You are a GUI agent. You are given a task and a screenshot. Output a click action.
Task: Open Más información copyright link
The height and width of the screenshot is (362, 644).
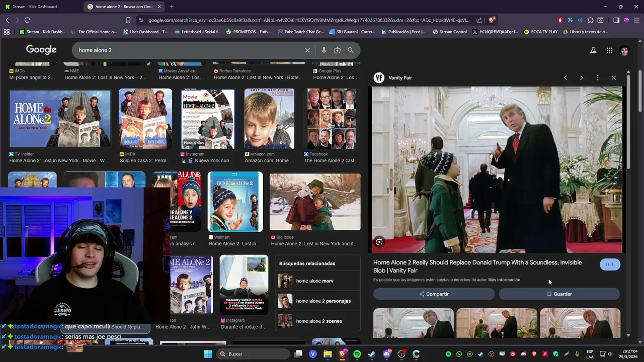[x=504, y=280]
